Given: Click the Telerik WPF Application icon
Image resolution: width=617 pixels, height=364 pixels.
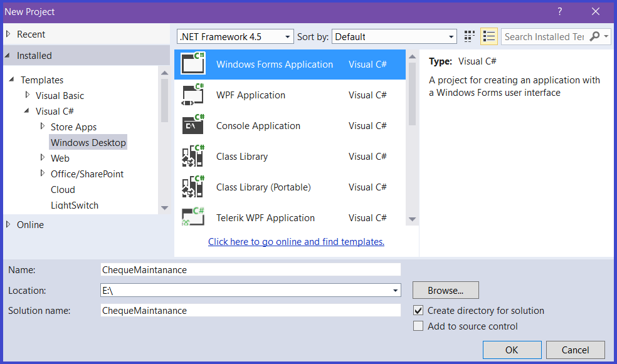Looking at the screenshot, I should tap(193, 217).
